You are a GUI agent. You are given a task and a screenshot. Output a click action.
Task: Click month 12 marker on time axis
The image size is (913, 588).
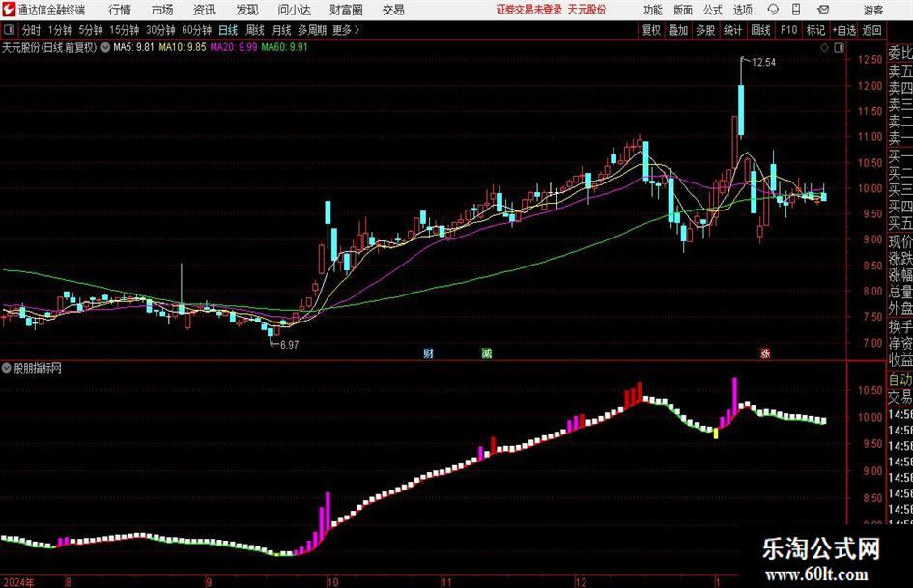tap(581, 582)
